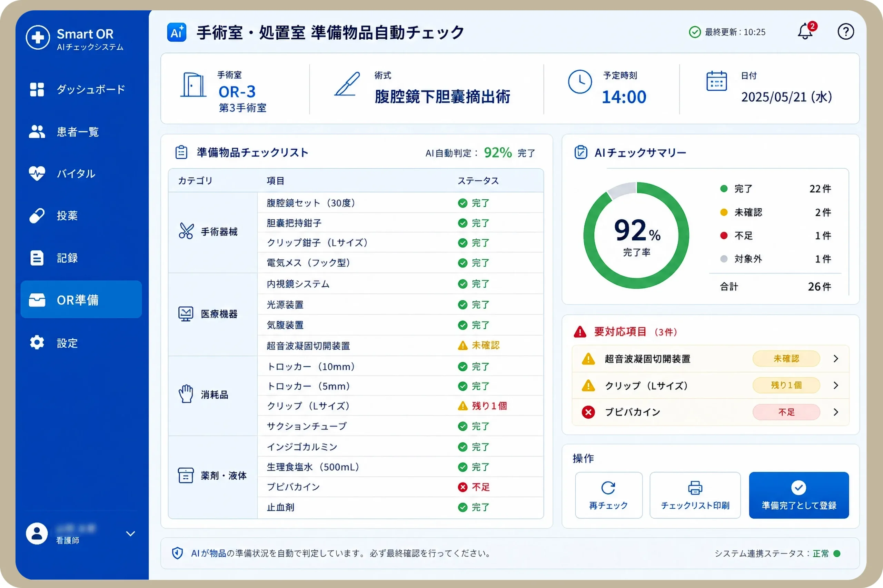Image resolution: width=883 pixels, height=588 pixels.
Task: Click the gray 対象外 legend dot
Action: [x=724, y=259]
